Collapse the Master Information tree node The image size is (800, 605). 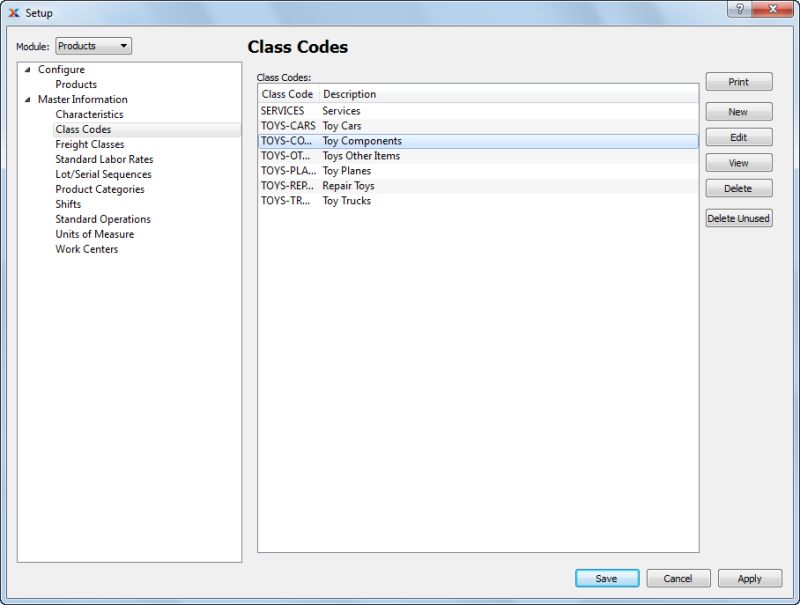pyautogui.click(x=25, y=99)
